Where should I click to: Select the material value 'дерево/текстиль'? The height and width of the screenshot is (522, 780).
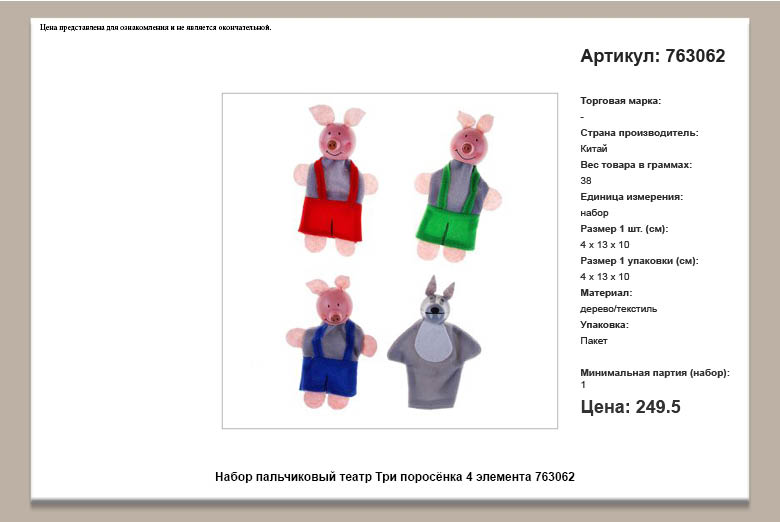[618, 309]
